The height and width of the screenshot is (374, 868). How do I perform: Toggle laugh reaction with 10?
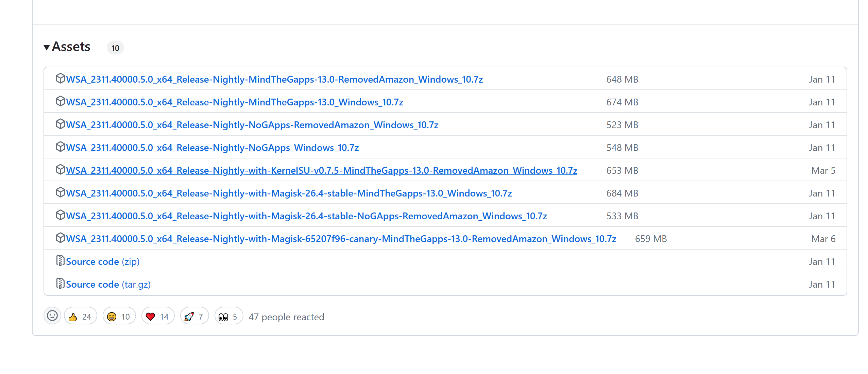click(119, 317)
